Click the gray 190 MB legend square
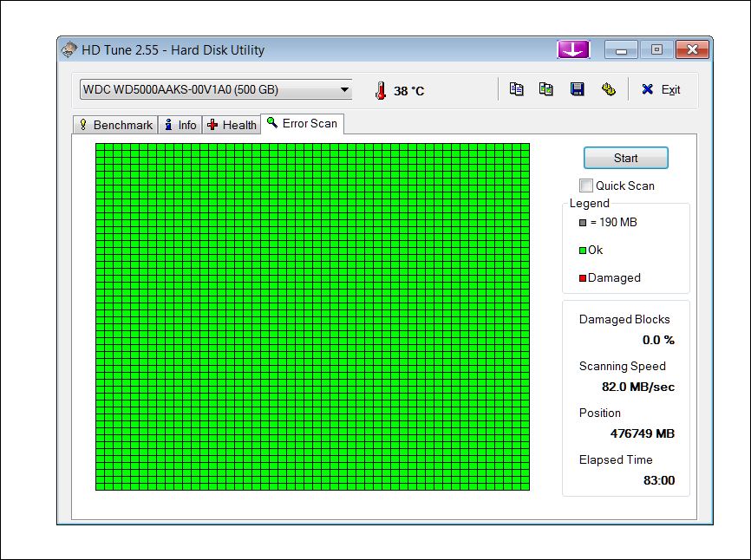 pyautogui.click(x=583, y=223)
